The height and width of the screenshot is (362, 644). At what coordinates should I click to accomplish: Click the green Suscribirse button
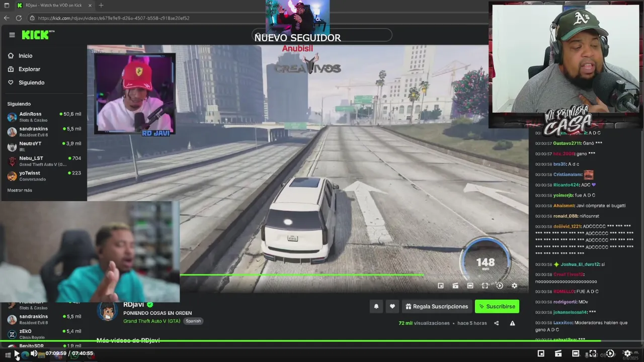point(497,306)
